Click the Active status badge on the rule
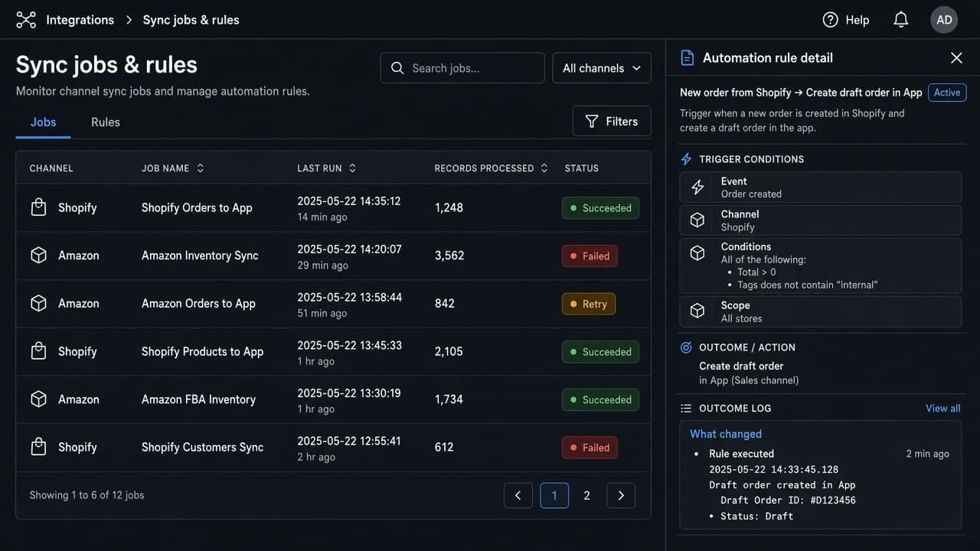Screen dimensions: 980x551 947,93
